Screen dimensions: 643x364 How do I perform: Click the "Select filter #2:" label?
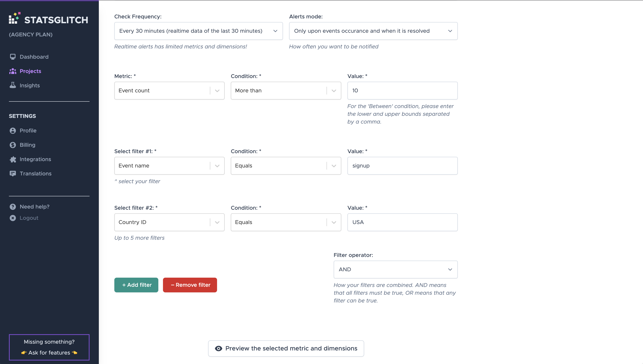pyautogui.click(x=136, y=208)
